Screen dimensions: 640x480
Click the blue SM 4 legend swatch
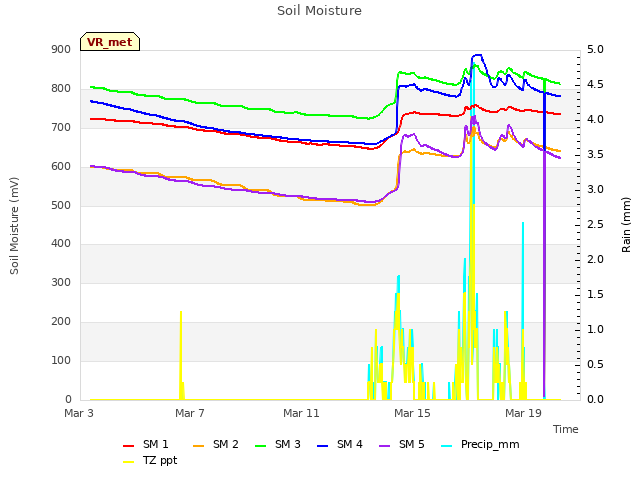pyautogui.click(x=322, y=446)
